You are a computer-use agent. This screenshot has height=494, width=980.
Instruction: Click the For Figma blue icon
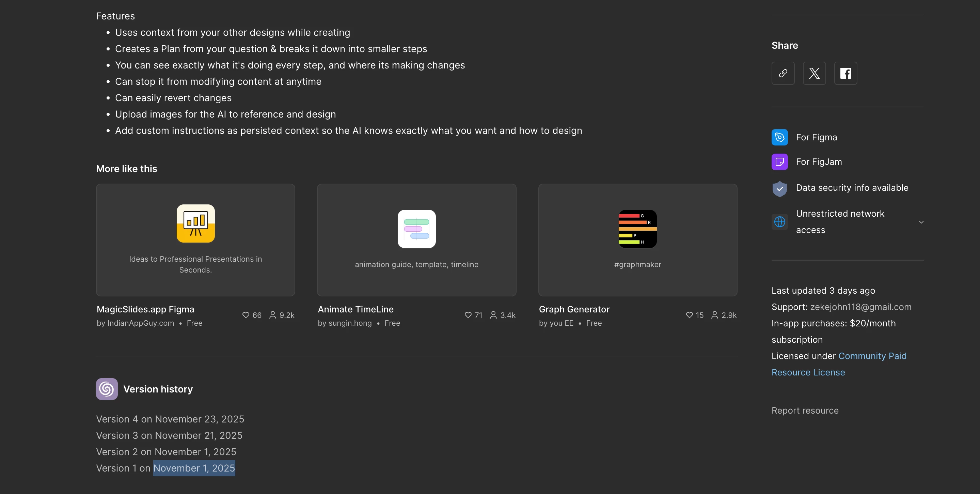point(779,137)
